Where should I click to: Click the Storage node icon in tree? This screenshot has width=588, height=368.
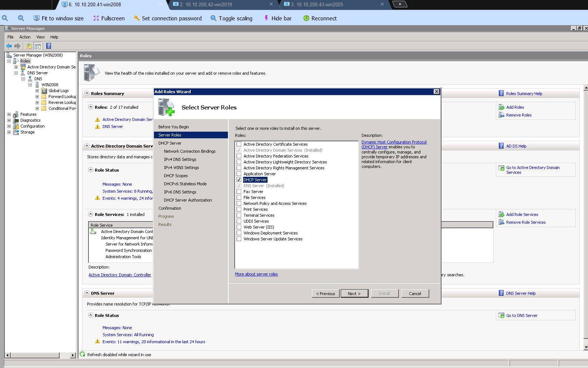16,132
